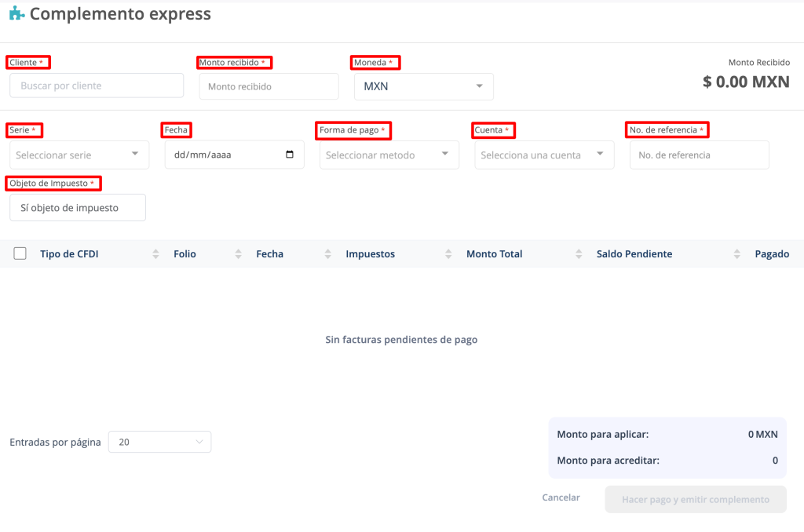Click the Folio column header text

[185, 253]
